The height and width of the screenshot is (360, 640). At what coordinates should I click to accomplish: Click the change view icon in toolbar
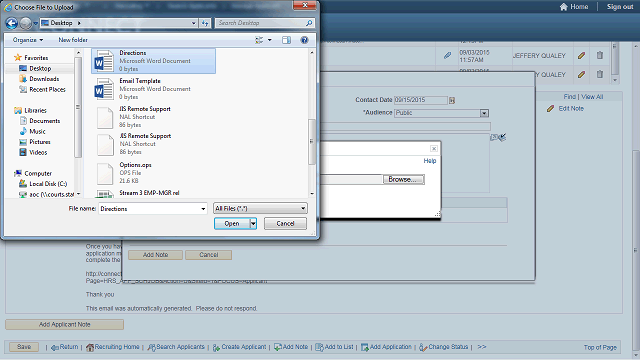259,40
